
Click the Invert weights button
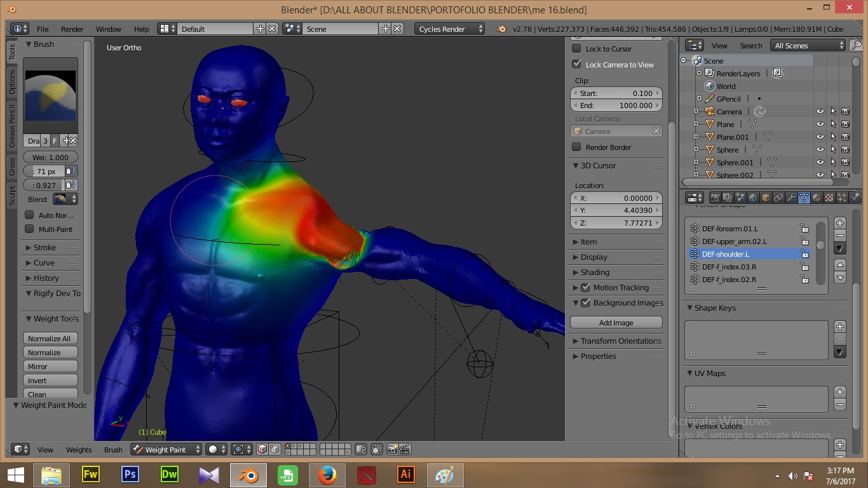50,380
